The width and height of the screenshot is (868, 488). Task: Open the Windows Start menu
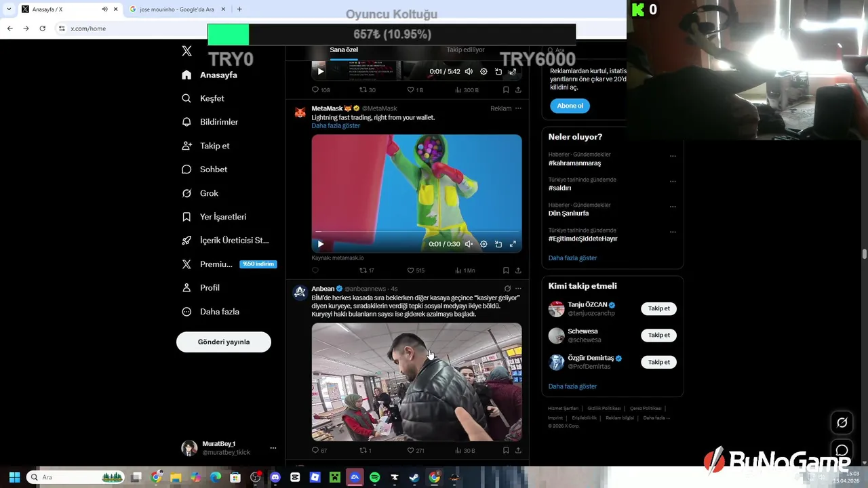click(x=14, y=477)
